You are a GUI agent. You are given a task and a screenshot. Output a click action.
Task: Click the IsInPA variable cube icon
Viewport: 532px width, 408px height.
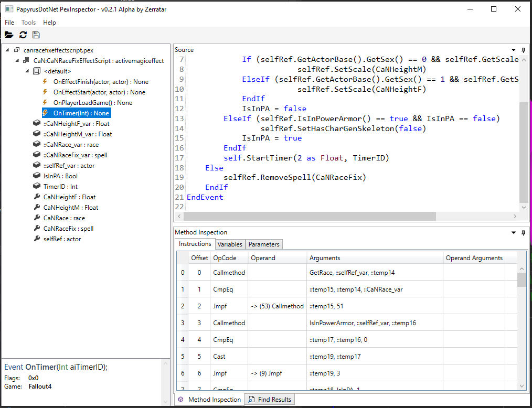coord(37,176)
